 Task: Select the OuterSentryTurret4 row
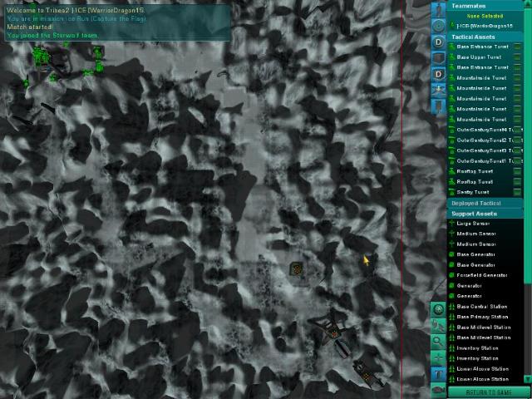485,130
